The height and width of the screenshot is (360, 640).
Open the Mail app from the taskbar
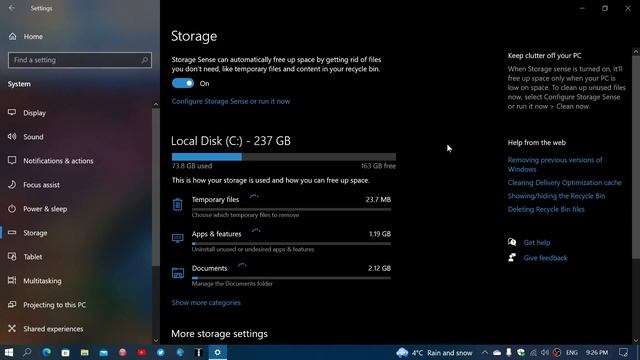pyautogui.click(x=104, y=352)
